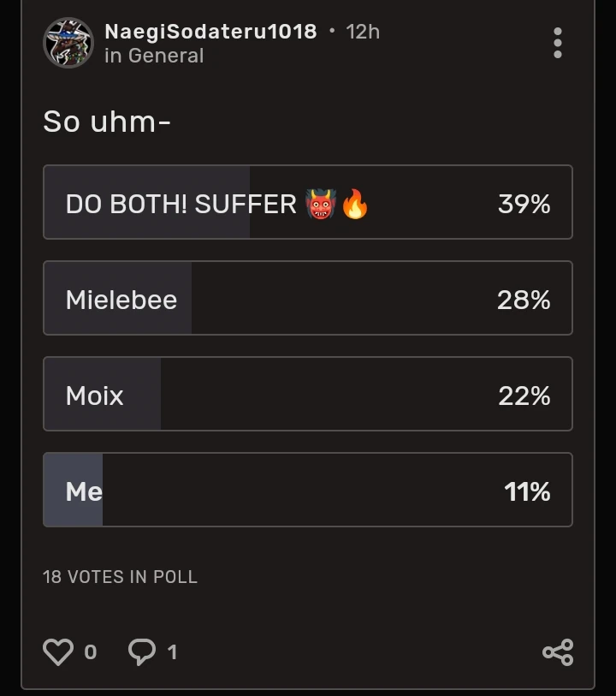Click the 28% Mielebee result percentage
The height and width of the screenshot is (696, 616).
(524, 300)
